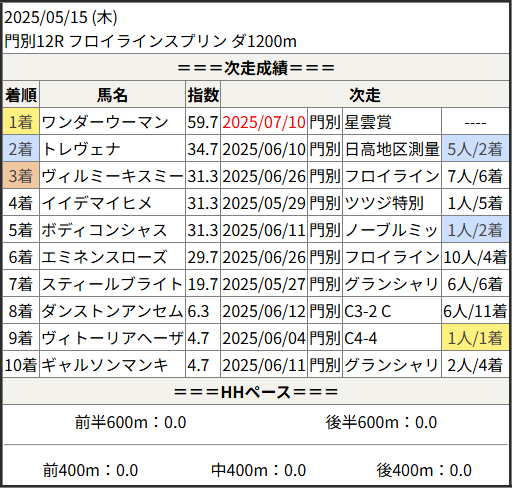
Task: Open the C4-4 race entry
Action: (x=360, y=338)
